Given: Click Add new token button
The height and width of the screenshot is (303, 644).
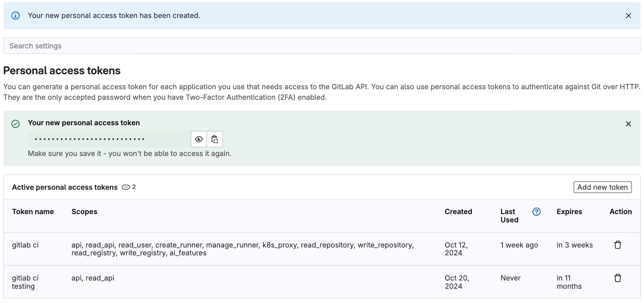Looking at the screenshot, I should click(x=602, y=187).
